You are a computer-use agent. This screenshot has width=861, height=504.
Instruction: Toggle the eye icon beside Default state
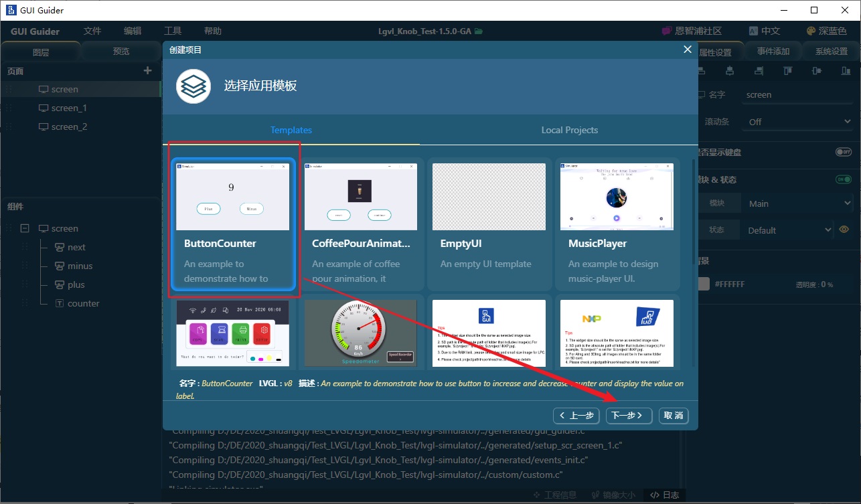click(844, 230)
